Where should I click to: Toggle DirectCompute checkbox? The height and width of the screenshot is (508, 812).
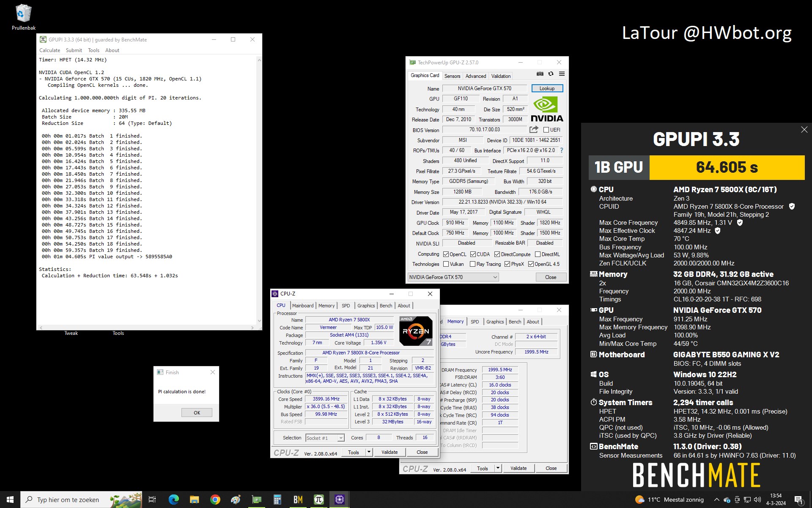497,254
